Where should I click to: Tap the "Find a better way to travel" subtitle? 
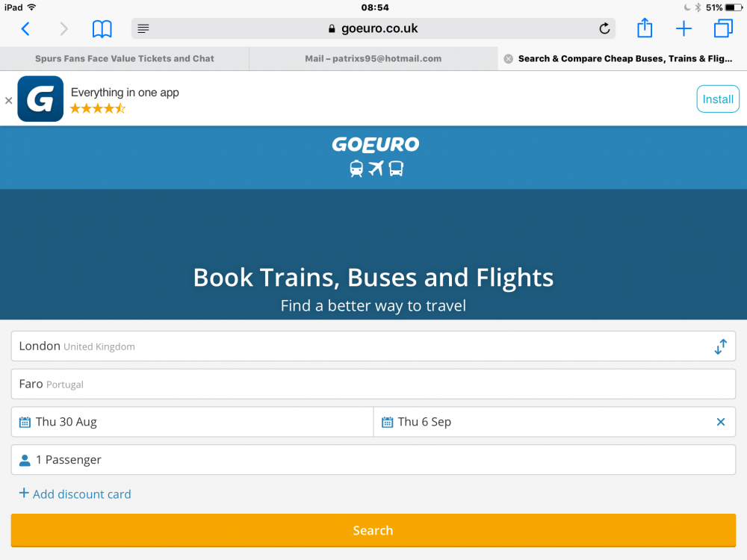(373, 305)
